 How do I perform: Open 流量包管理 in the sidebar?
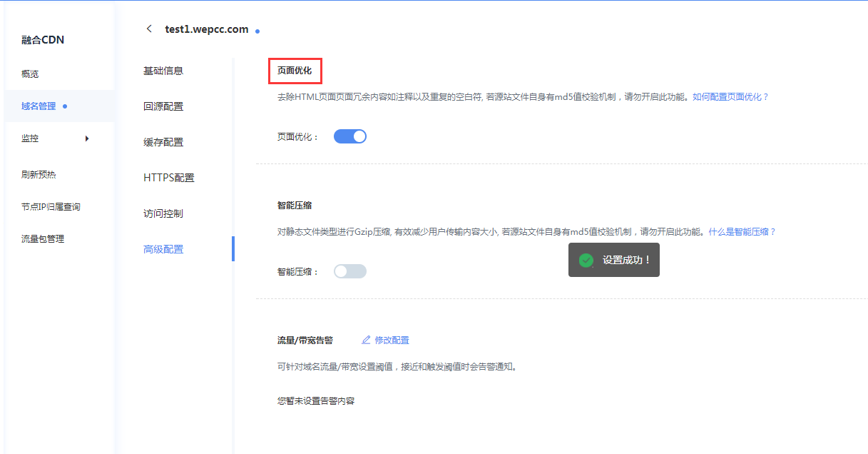(43, 239)
